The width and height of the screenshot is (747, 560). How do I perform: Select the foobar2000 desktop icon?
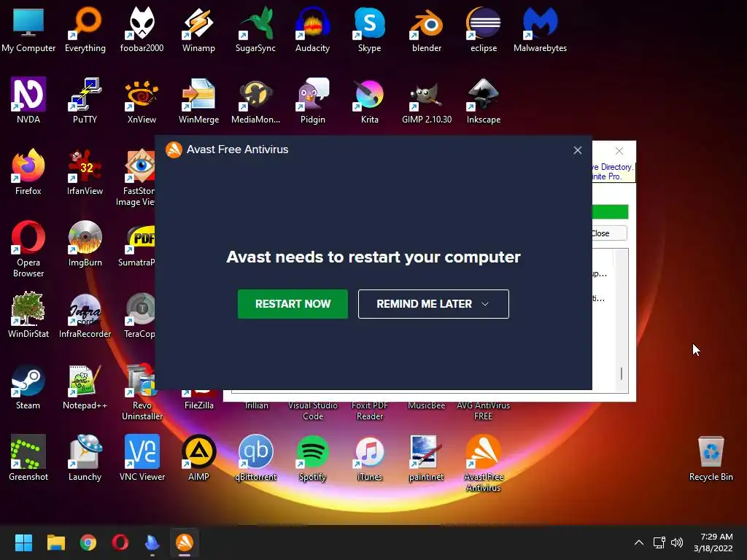point(142,29)
